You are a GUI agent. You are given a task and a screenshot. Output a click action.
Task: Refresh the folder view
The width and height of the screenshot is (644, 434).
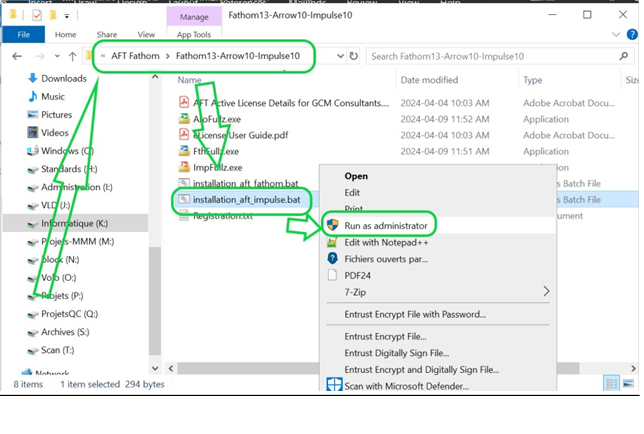pyautogui.click(x=353, y=56)
